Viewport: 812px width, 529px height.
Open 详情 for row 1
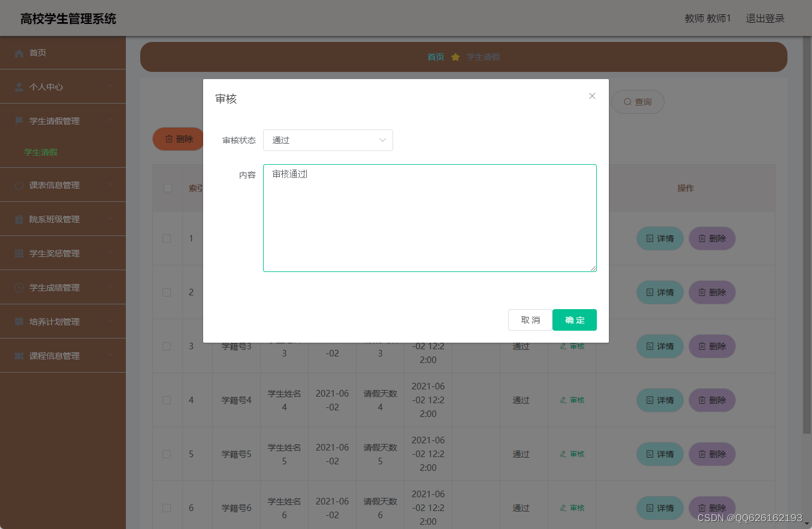(660, 238)
